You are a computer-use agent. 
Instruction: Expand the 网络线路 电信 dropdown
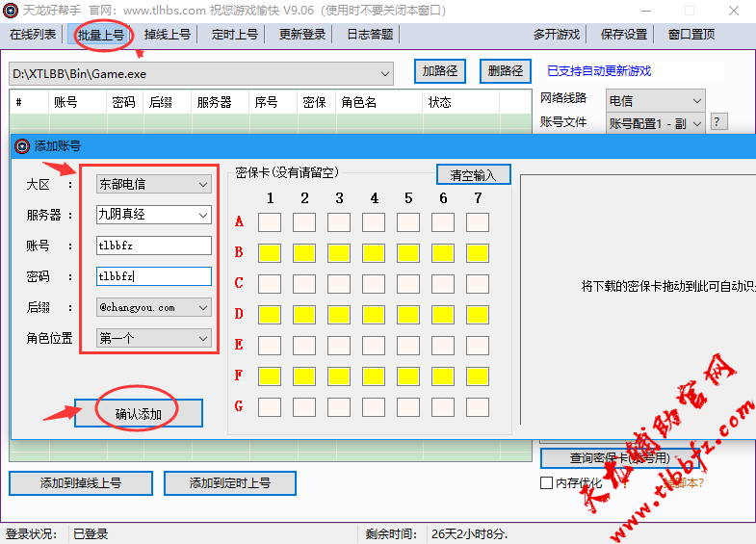click(x=655, y=101)
